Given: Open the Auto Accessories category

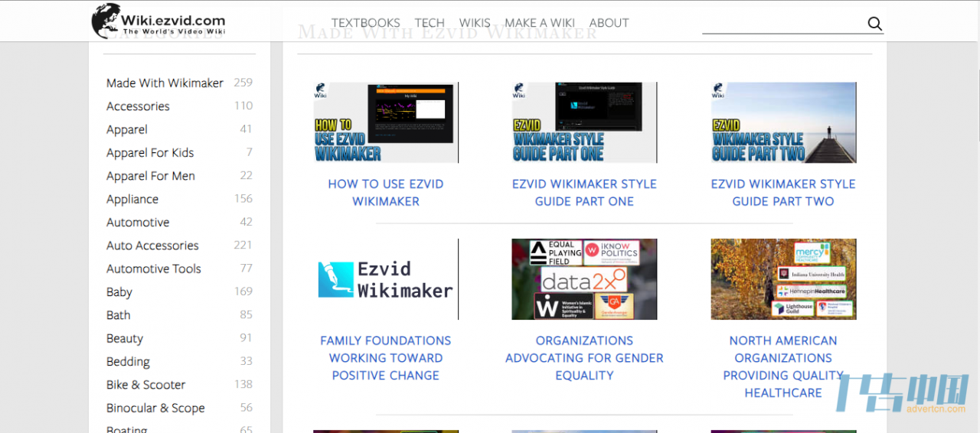Looking at the screenshot, I should point(152,246).
